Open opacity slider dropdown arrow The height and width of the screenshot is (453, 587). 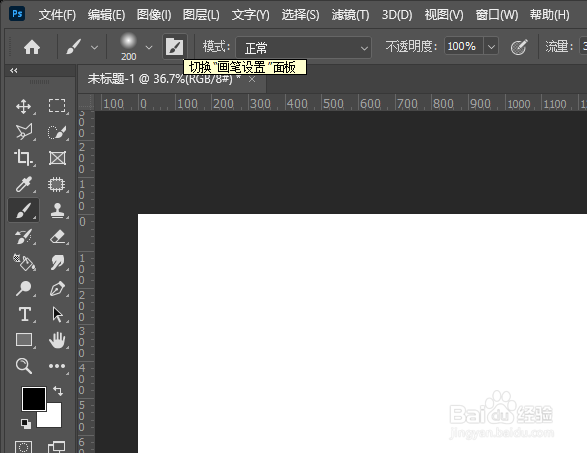491,47
